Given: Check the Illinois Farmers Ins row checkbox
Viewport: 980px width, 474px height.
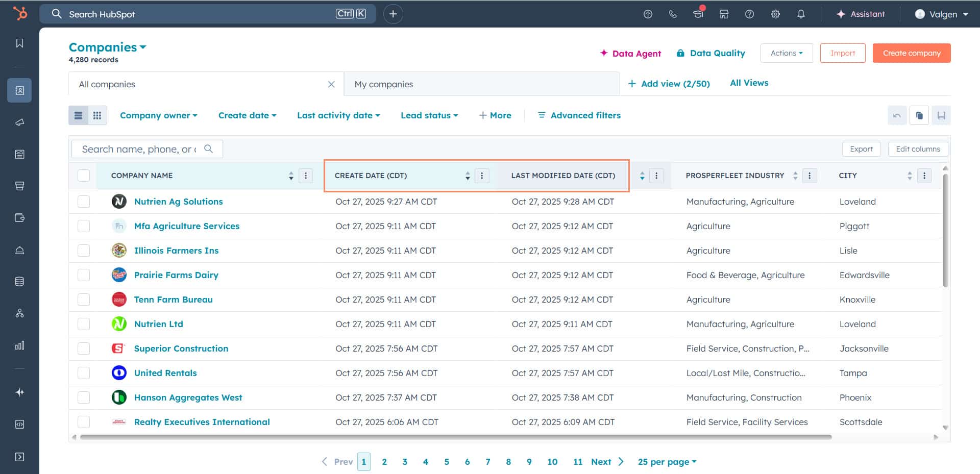Looking at the screenshot, I should 84,251.
